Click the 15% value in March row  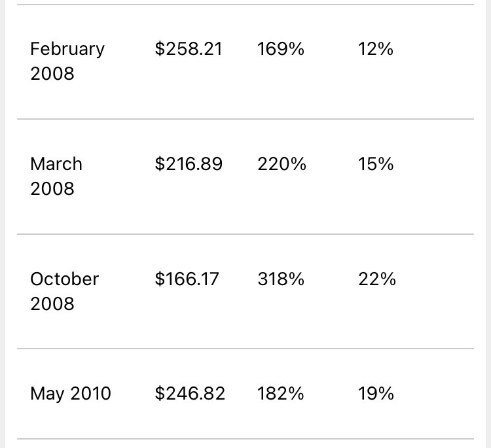376,164
